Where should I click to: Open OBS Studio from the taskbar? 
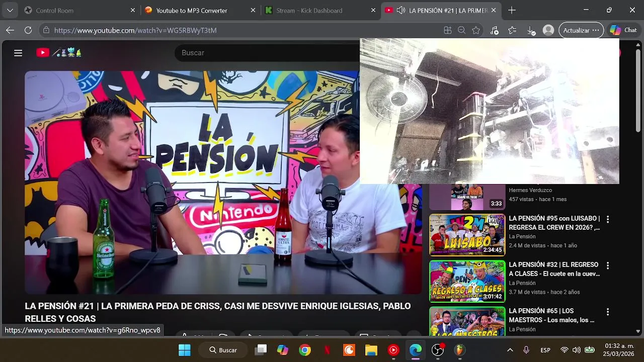click(438, 350)
